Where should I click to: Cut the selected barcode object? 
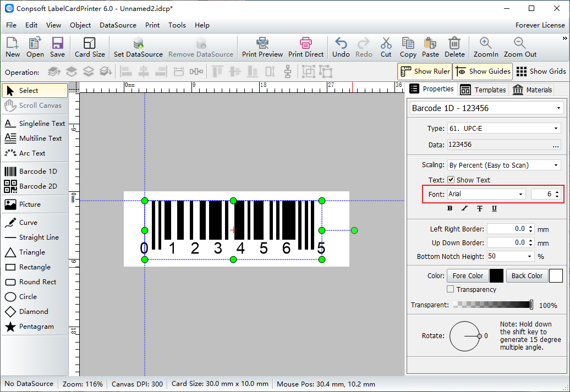point(386,47)
